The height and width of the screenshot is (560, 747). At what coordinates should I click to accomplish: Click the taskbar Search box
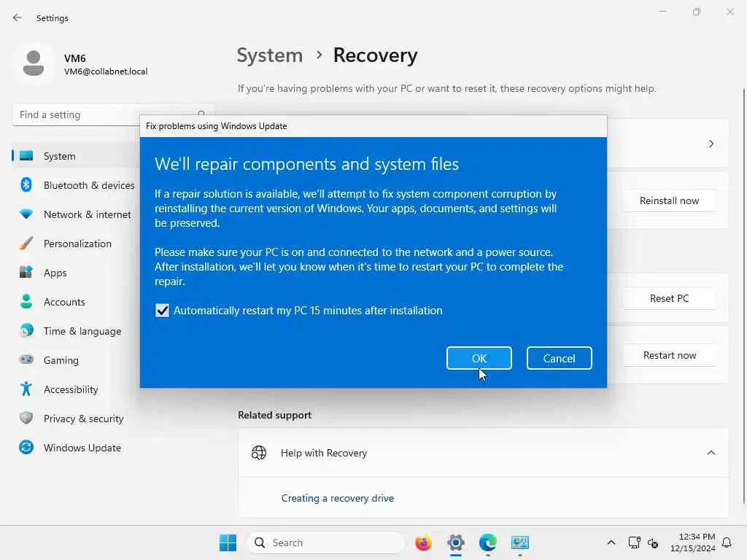tap(326, 542)
